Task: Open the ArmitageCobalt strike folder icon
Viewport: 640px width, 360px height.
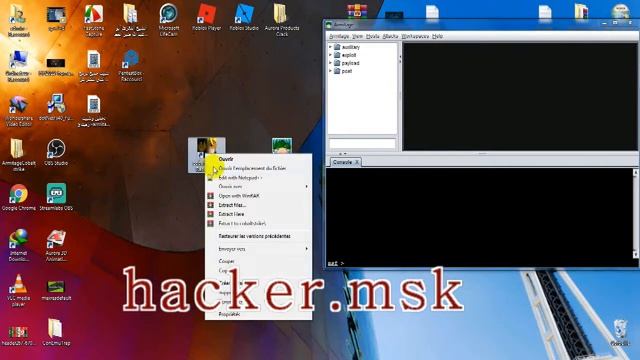Action: coord(18,155)
